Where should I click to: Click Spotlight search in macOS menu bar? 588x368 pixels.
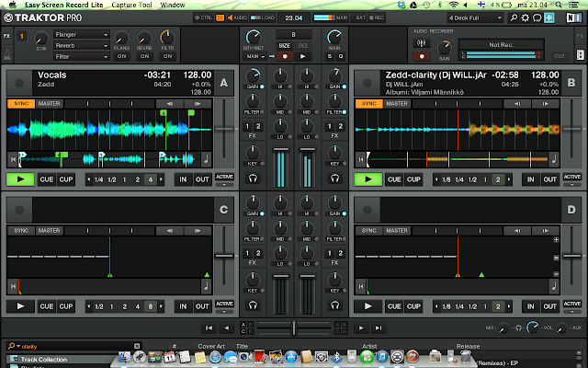pos(559,5)
